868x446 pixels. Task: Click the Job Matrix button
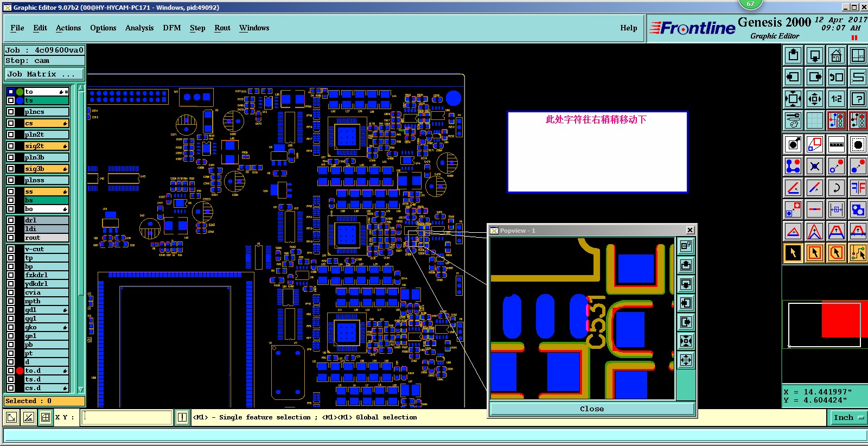point(45,74)
